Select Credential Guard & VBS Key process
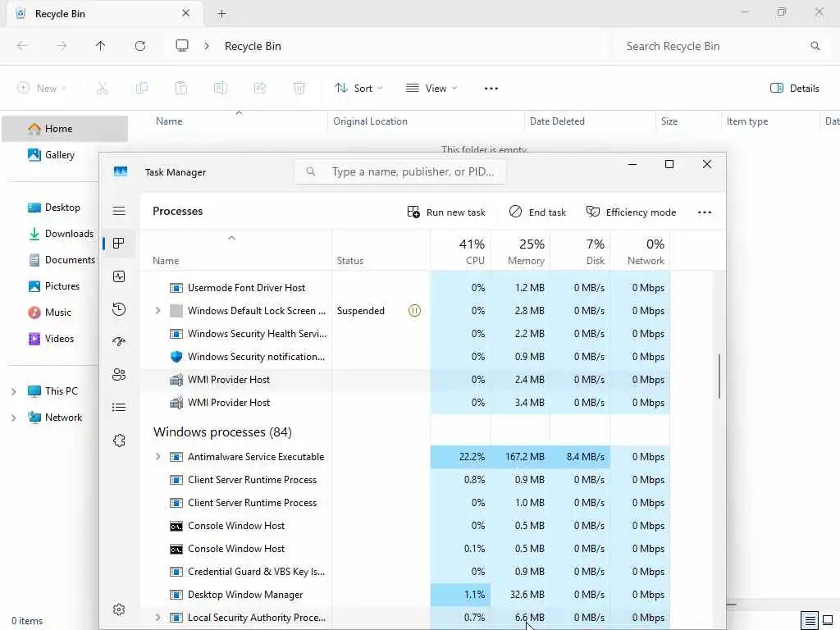 [404, 572]
